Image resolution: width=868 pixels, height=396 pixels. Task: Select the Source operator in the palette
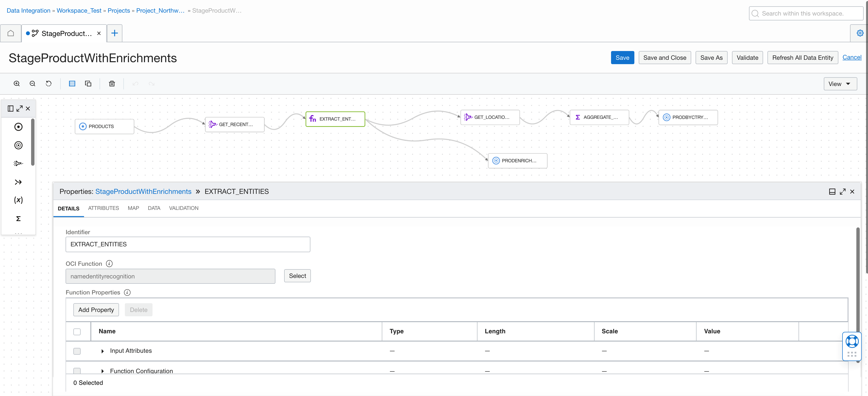pyautogui.click(x=18, y=127)
